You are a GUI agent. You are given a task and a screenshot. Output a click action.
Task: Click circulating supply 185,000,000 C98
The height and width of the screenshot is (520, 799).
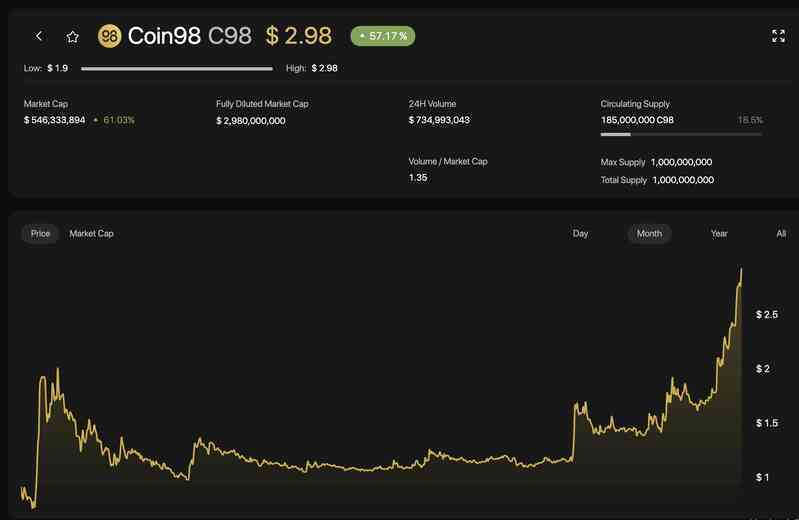pos(637,120)
